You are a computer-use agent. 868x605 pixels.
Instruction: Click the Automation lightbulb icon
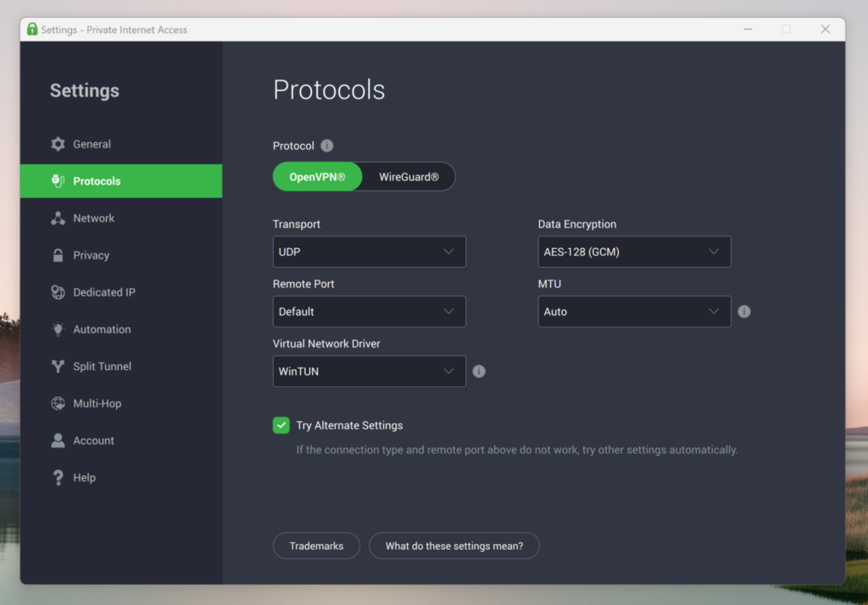click(x=58, y=330)
